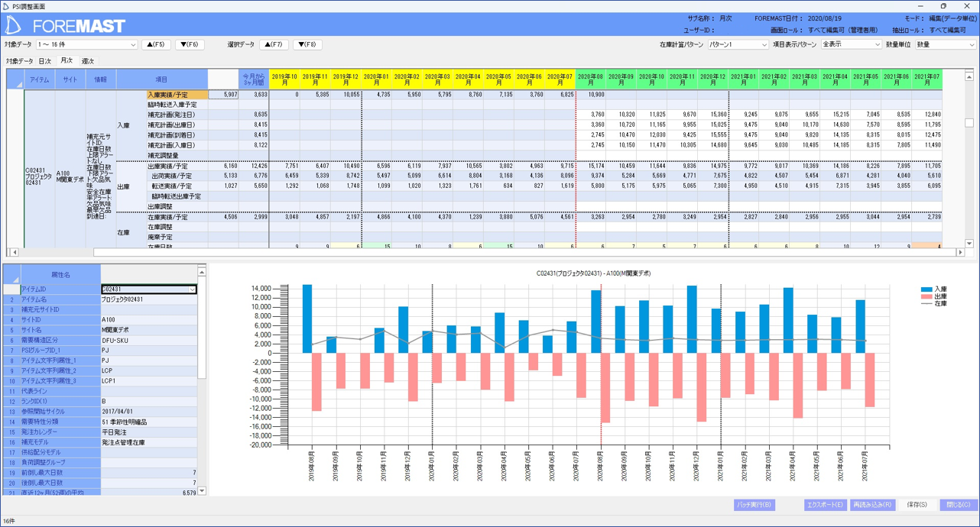980x527 pixels.
Task: Click the 出庫 pink legend swatch
Action: pos(926,296)
